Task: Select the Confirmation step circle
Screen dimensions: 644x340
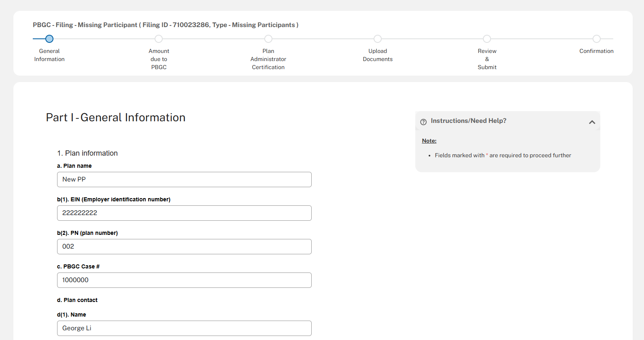Action: tap(596, 39)
